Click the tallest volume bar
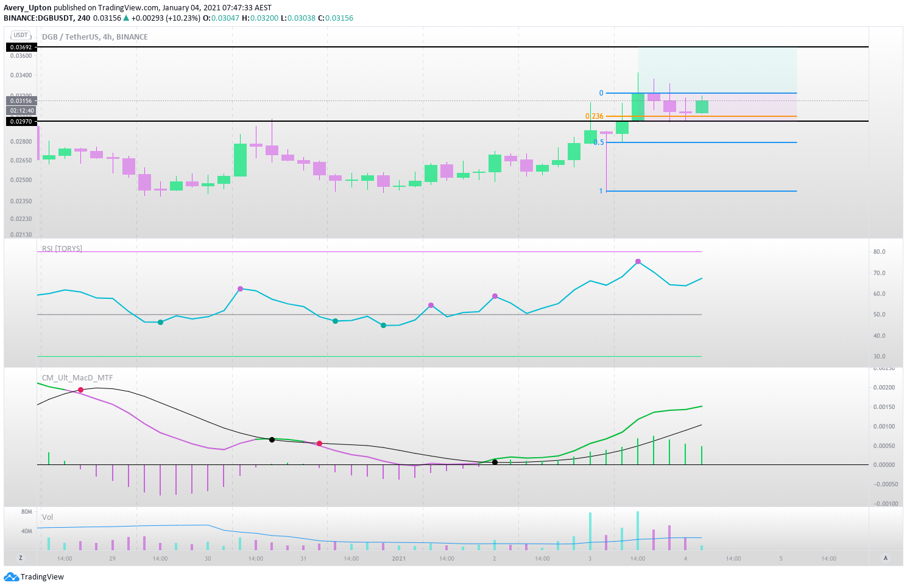 638,531
